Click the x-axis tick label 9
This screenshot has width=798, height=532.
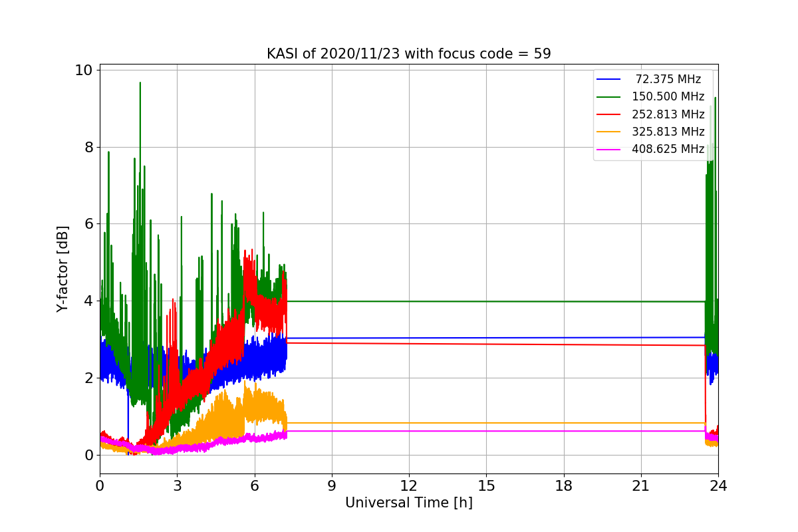pyautogui.click(x=332, y=486)
